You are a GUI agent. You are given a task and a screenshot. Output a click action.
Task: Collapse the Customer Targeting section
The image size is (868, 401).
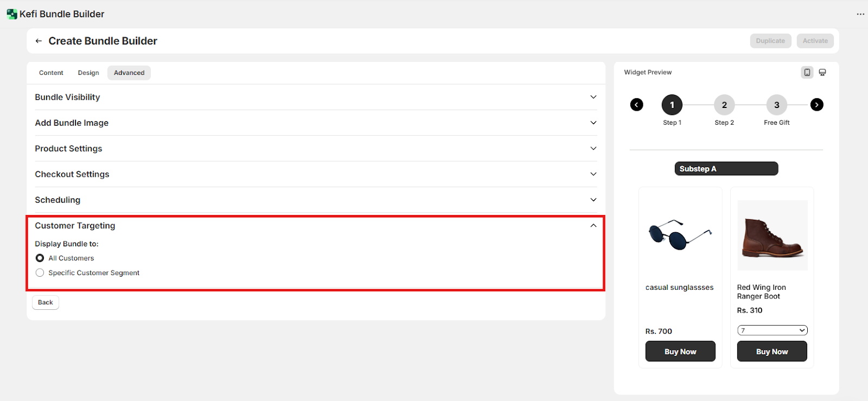click(593, 226)
